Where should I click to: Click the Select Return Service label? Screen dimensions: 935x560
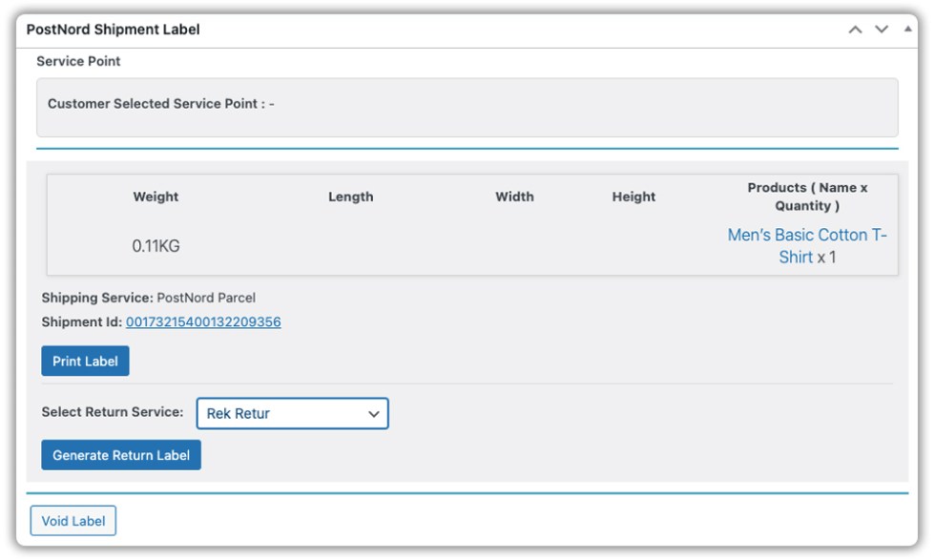(113, 411)
